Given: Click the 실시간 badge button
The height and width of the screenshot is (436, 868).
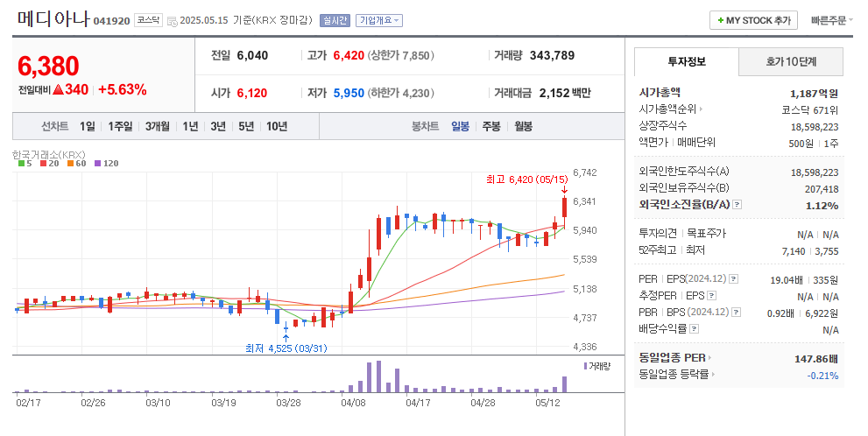Looking at the screenshot, I should coord(335,20).
